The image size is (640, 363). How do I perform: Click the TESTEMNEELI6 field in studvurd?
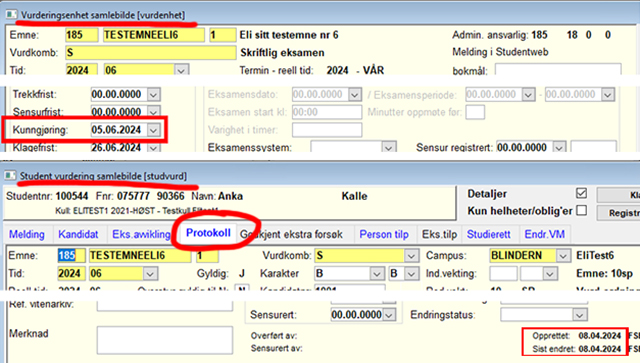[140, 256]
